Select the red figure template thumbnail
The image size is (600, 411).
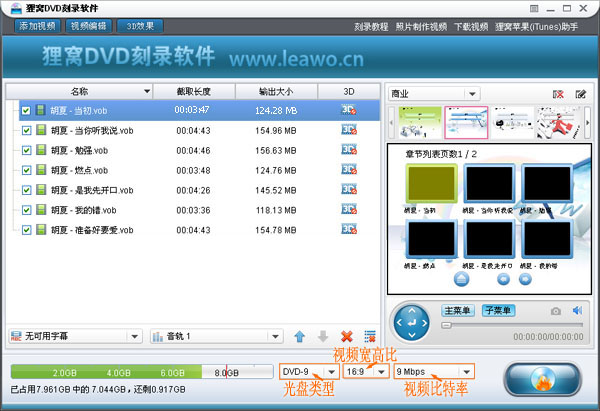pos(559,122)
